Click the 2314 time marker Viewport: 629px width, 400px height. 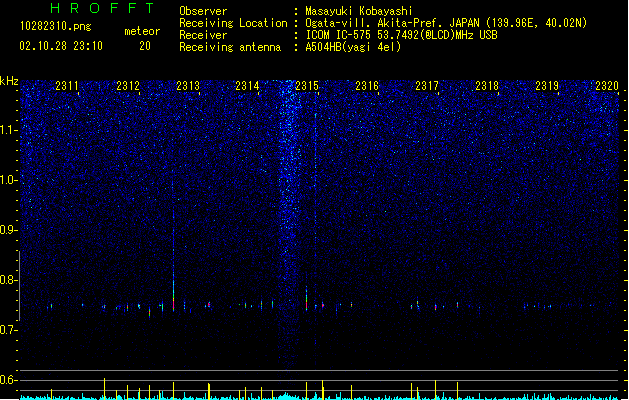(x=247, y=85)
